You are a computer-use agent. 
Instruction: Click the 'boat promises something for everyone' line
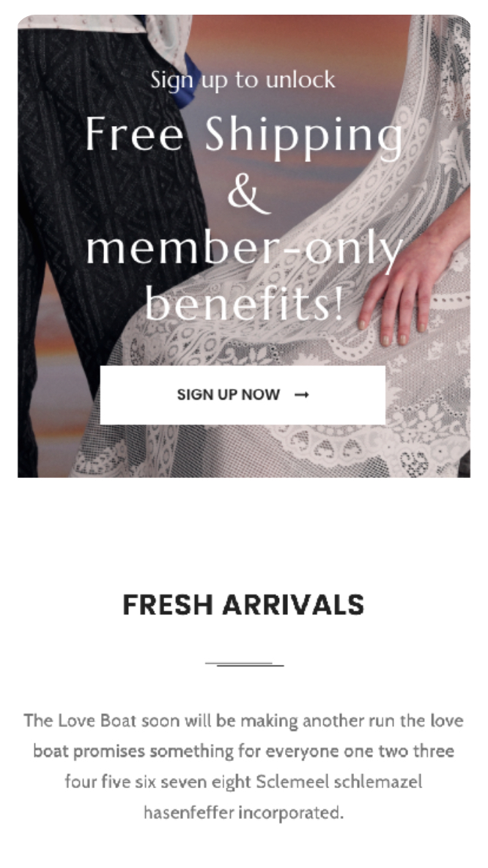pyautogui.click(x=243, y=751)
